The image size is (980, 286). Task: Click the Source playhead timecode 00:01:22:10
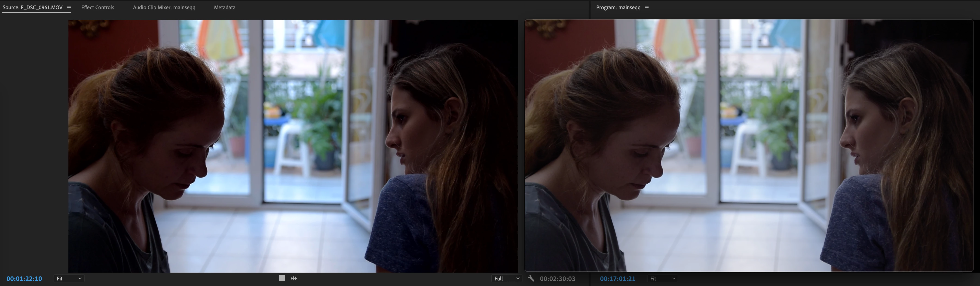[24, 279]
